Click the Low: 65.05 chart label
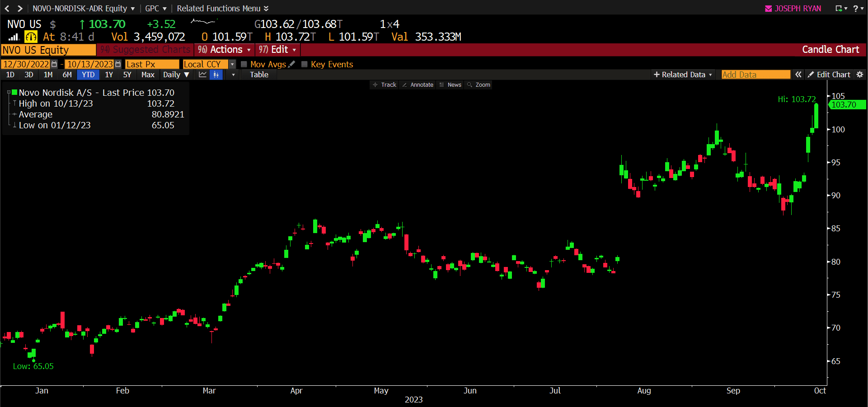Viewport: 868px width, 407px height. point(33,366)
